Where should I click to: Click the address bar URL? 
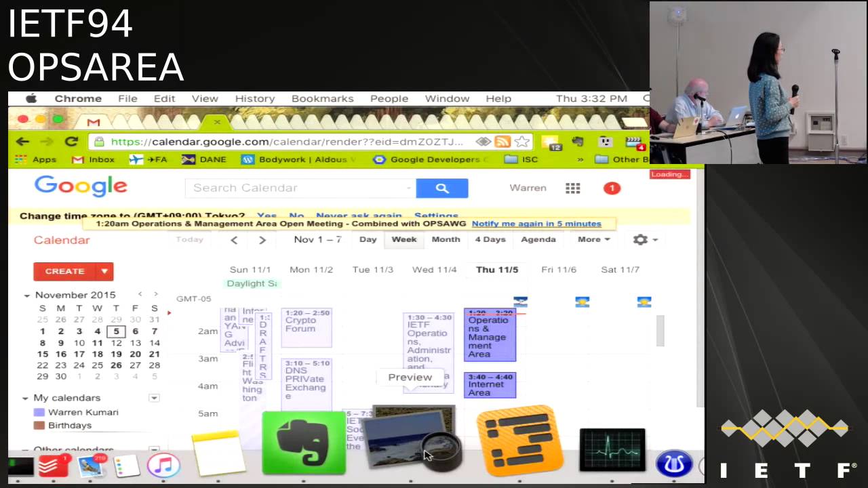(x=287, y=142)
